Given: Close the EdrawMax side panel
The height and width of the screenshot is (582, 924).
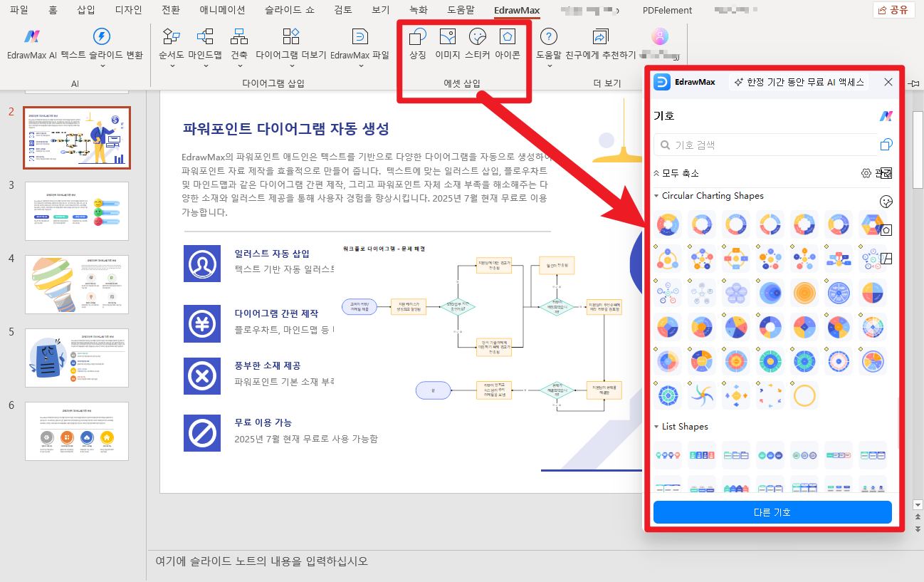Looking at the screenshot, I should (888, 82).
